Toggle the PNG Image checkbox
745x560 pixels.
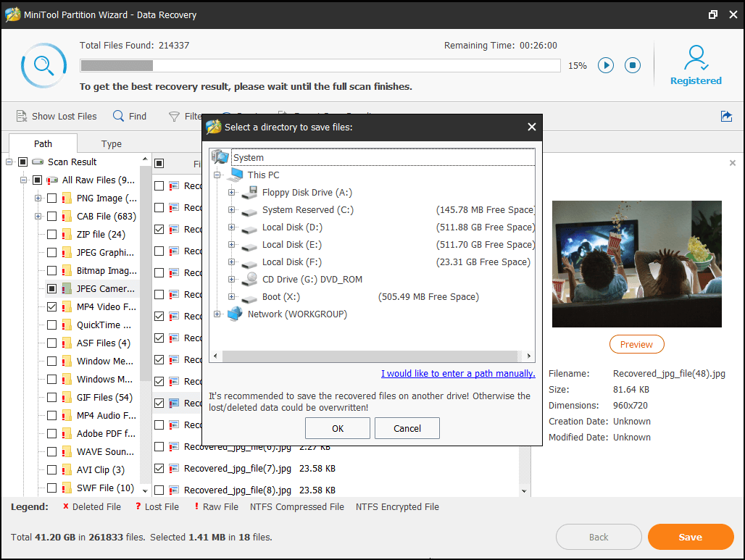(x=51, y=198)
